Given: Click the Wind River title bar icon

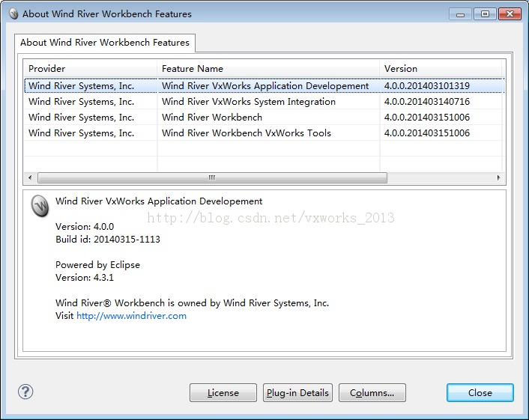Looking at the screenshot, I should coord(13,13).
